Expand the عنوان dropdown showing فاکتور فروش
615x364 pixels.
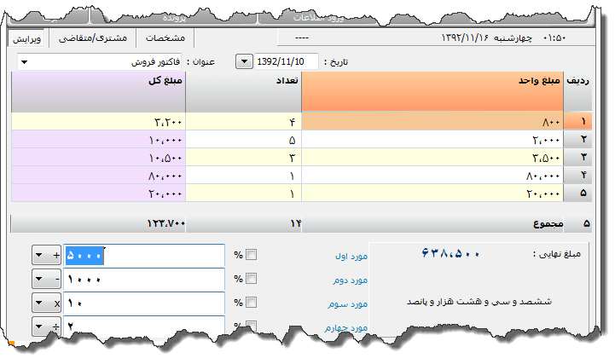coord(24,62)
